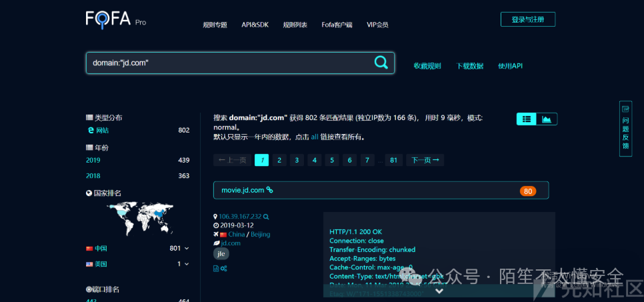Click the world map country ranking thumbnail

point(140,218)
